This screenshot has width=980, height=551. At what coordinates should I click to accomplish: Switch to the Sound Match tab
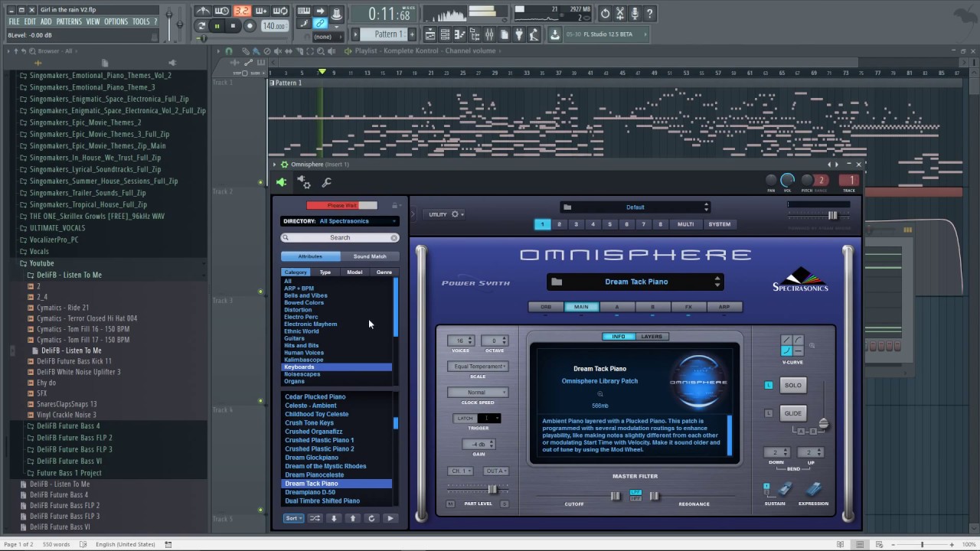coord(370,256)
